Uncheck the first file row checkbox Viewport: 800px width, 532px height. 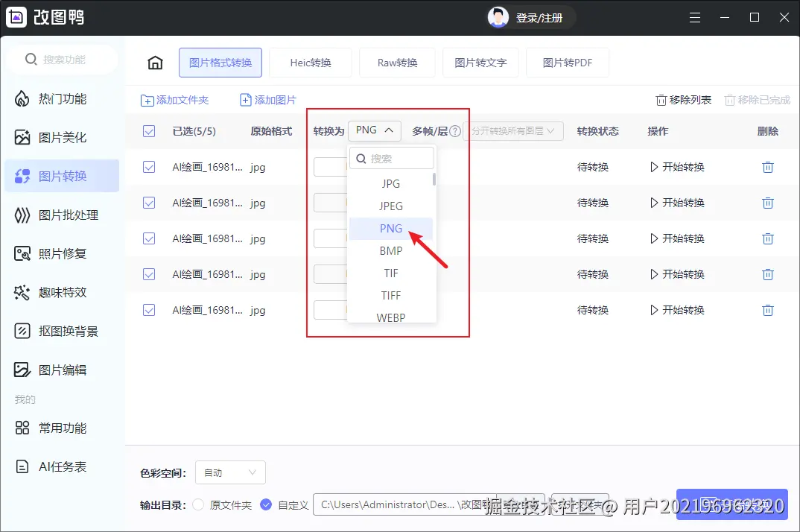pos(149,167)
